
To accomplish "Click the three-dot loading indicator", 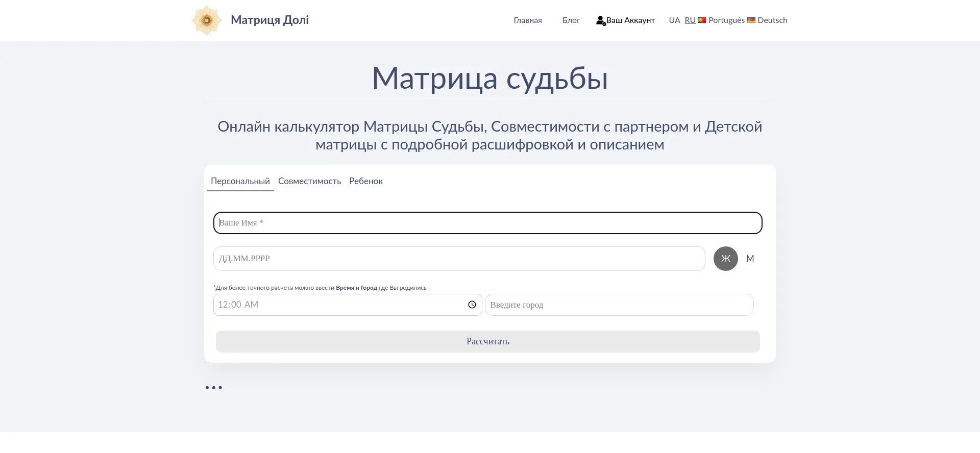I will click(214, 388).
